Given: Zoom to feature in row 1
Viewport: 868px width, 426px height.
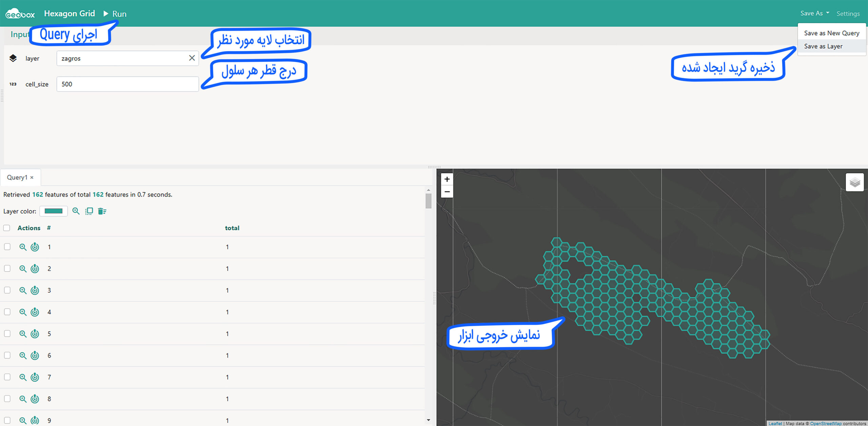Looking at the screenshot, I should tap(23, 247).
